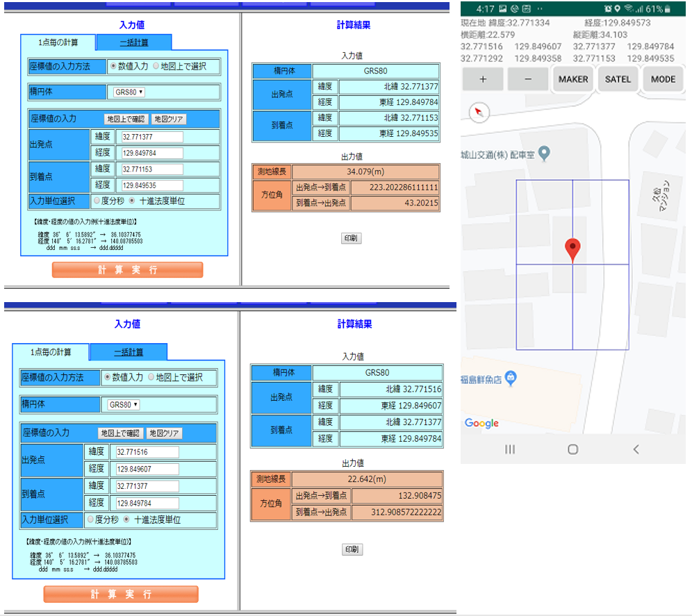Image resolution: width=692 pixels, height=616 pixels.
Task: Open GRS80 ellipsoid dropdown in bottom form
Action: coord(124,404)
